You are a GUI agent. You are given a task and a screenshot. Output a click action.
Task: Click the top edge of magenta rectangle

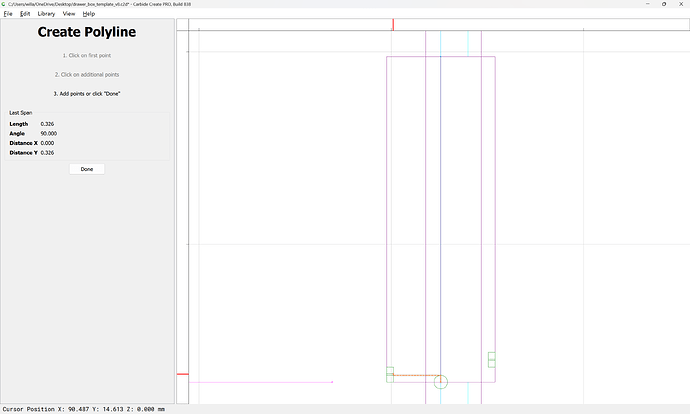[440, 57]
